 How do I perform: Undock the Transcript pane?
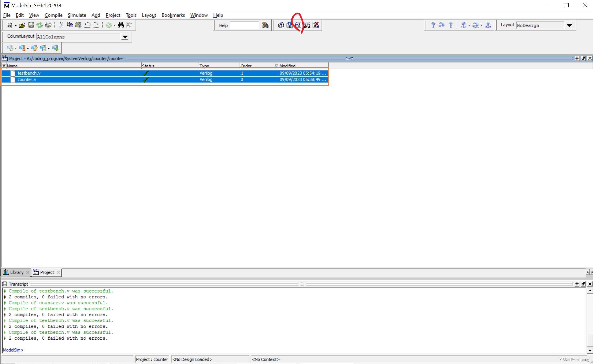tap(583, 284)
